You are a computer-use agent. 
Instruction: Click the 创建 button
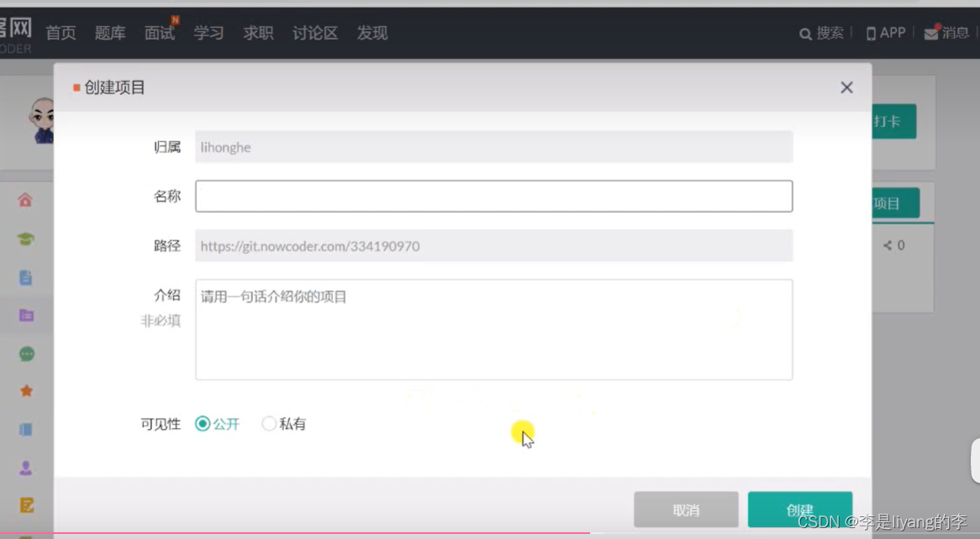pyautogui.click(x=800, y=510)
